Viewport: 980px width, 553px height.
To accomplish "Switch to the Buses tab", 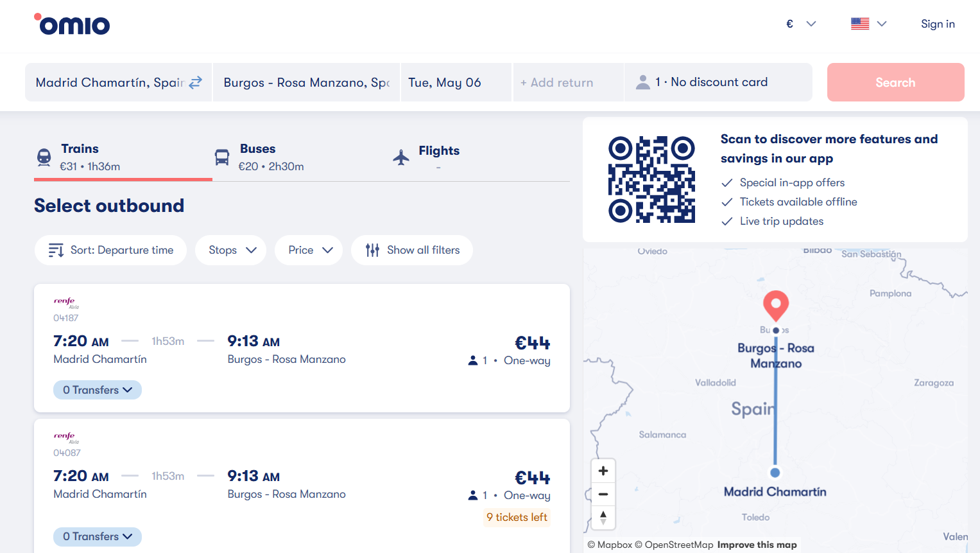I will pyautogui.click(x=302, y=157).
